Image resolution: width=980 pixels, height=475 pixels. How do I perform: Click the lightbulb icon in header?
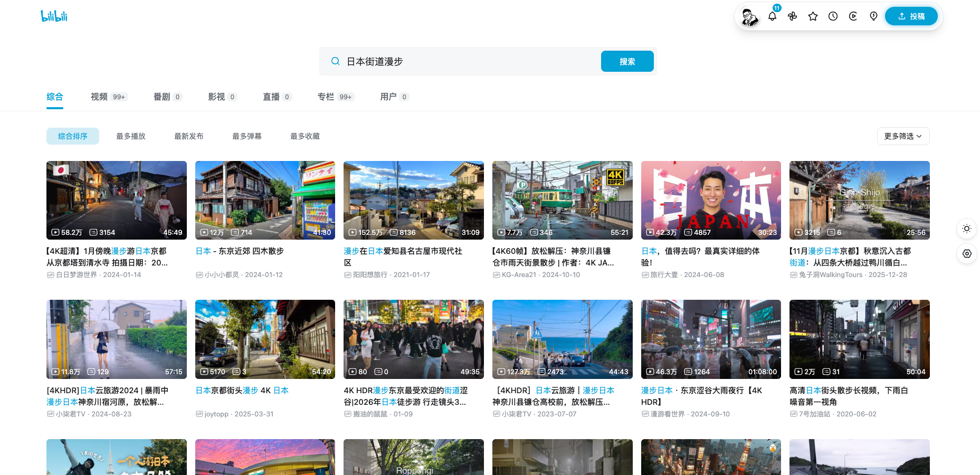tap(873, 16)
